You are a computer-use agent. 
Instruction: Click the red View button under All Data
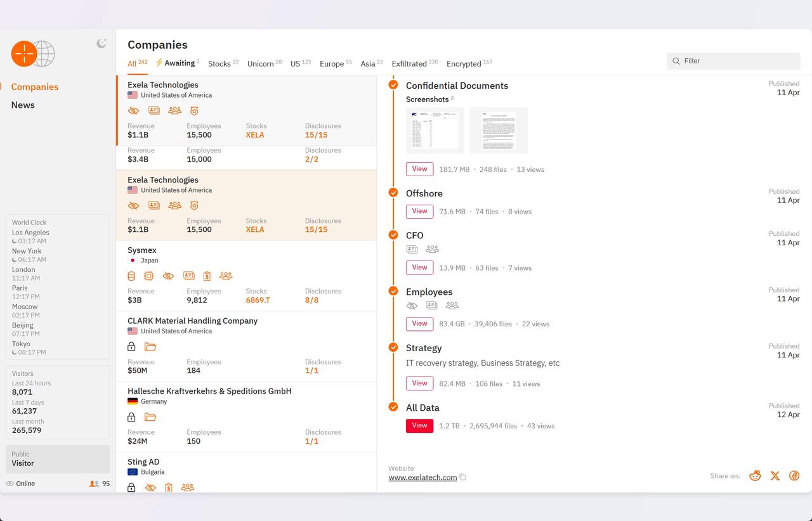point(419,426)
